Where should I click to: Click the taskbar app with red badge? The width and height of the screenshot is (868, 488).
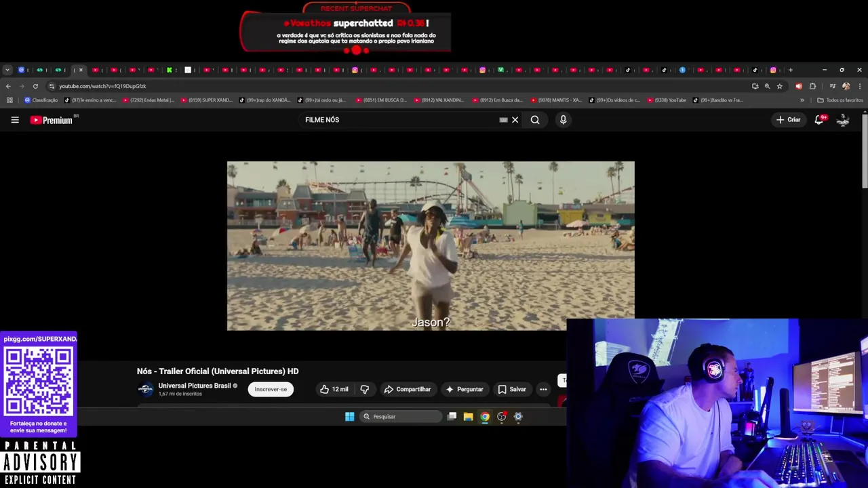pyautogui.click(x=502, y=417)
